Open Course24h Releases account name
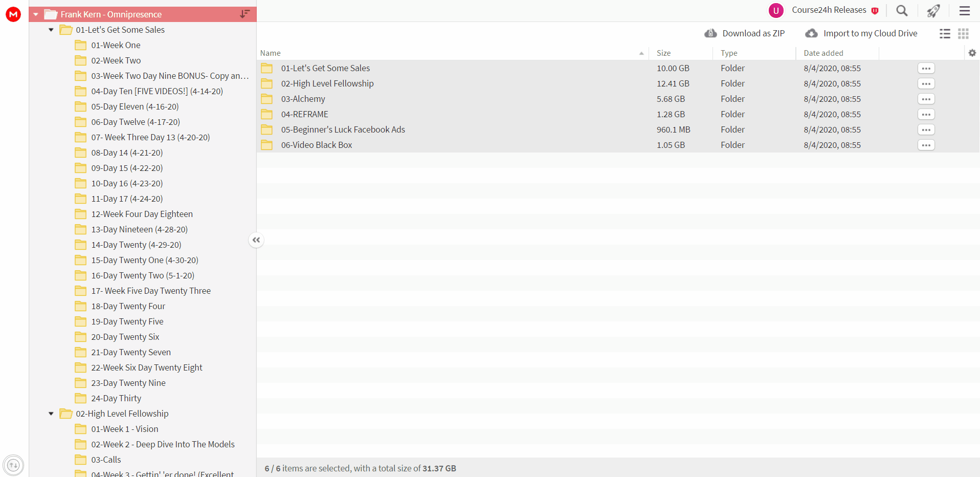 829,10
